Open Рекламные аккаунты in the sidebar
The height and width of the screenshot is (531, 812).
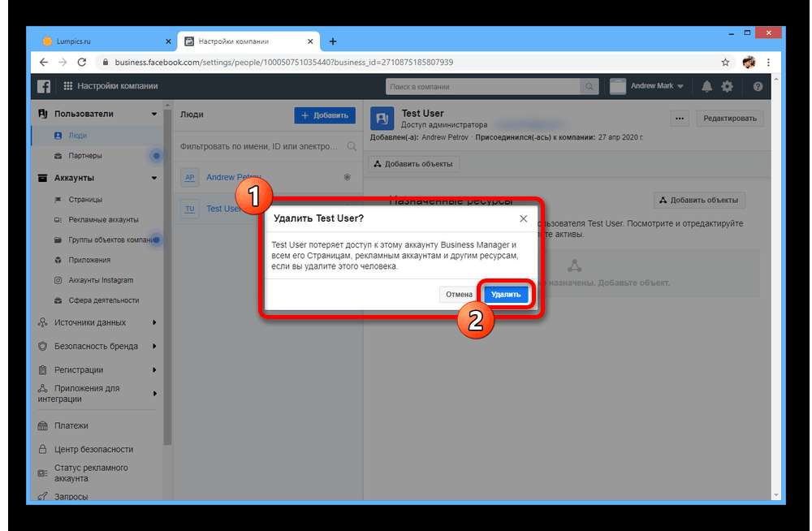coord(102,219)
